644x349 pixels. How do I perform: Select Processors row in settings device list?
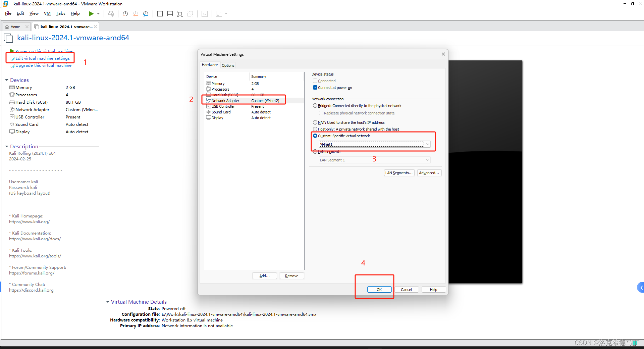pos(254,89)
